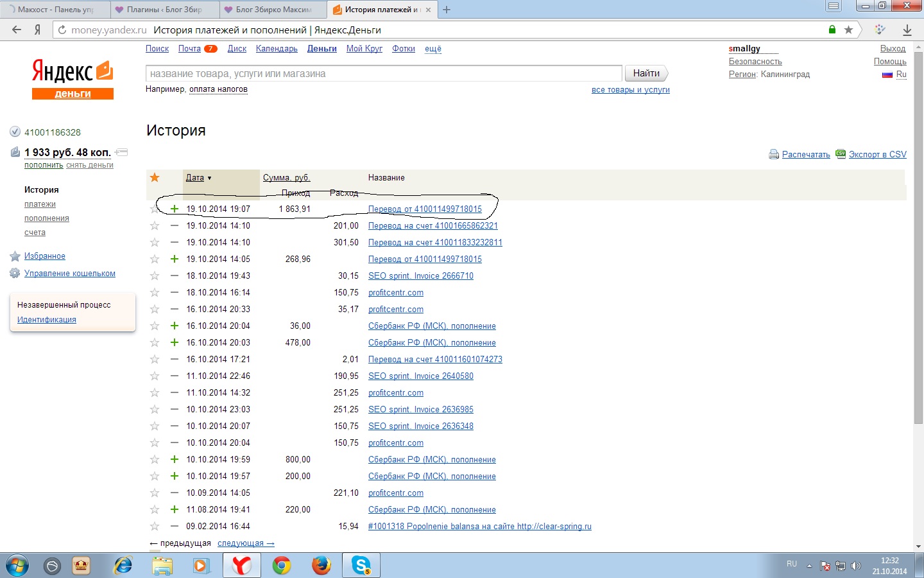Open Chrome from taskbar
The width and height of the screenshot is (924, 578).
tap(282, 566)
